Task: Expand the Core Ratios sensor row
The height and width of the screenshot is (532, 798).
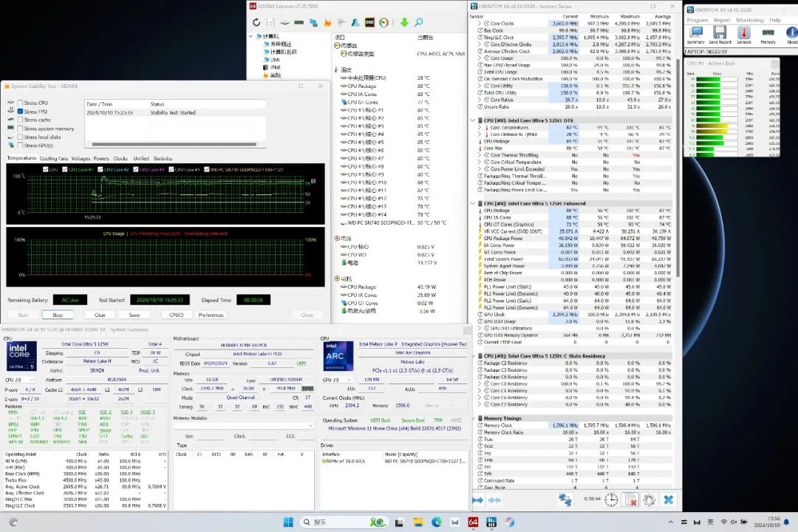Action: click(480, 100)
